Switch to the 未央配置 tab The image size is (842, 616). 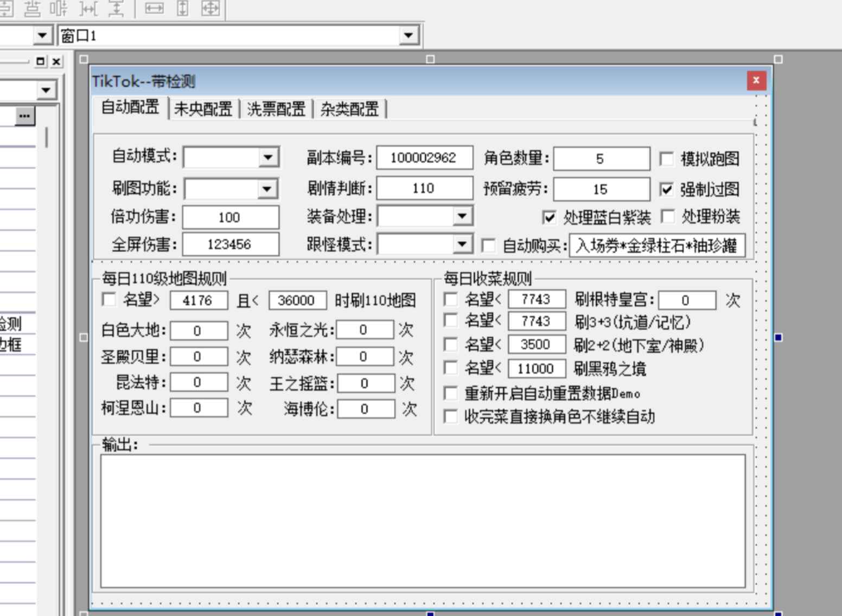point(203,109)
